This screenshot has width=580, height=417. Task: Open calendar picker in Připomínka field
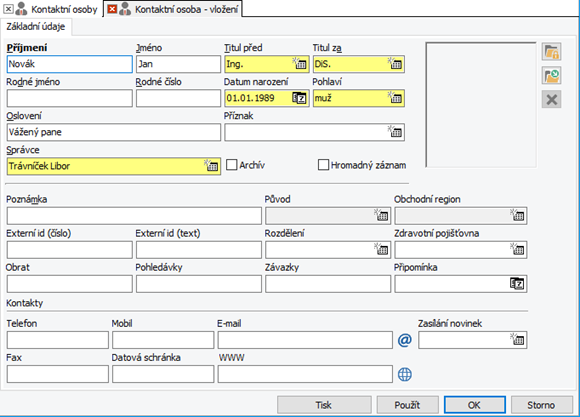coord(517,284)
